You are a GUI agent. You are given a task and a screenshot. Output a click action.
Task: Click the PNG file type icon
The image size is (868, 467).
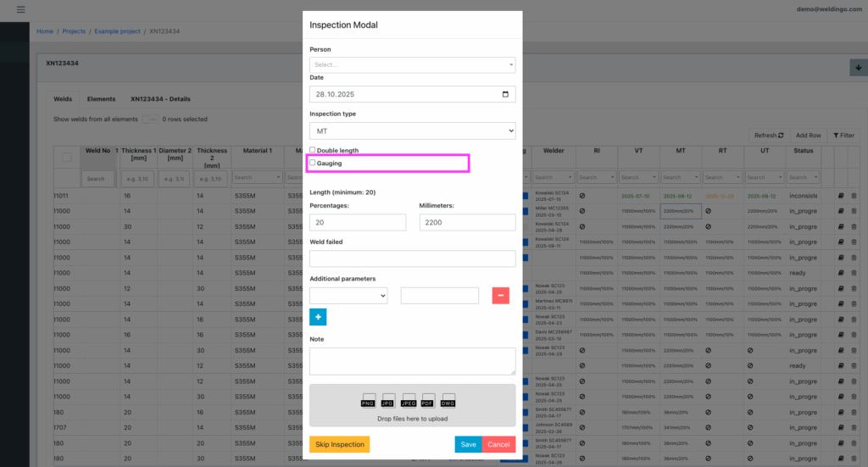pyautogui.click(x=368, y=400)
